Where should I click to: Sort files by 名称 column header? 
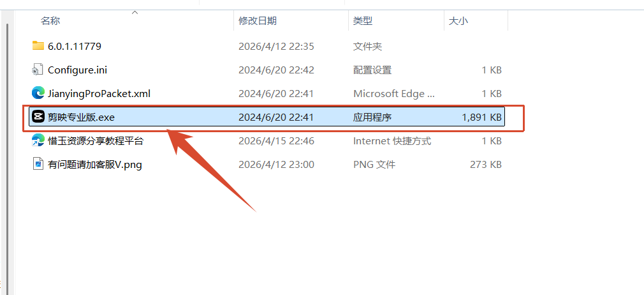[x=50, y=21]
